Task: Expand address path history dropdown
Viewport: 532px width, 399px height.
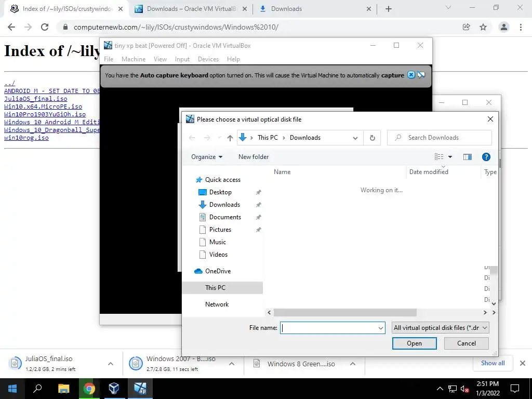Action: coord(355,138)
